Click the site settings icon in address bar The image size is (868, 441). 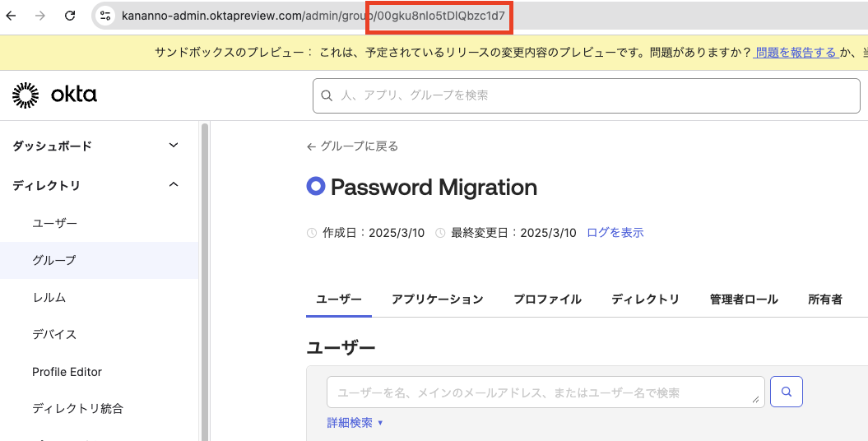click(x=104, y=16)
